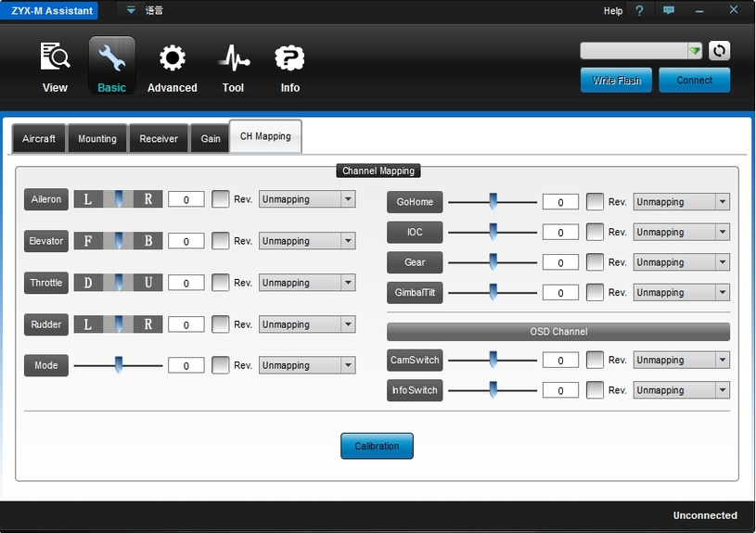Click the Calibration button
This screenshot has width=756, height=533.
click(x=377, y=446)
